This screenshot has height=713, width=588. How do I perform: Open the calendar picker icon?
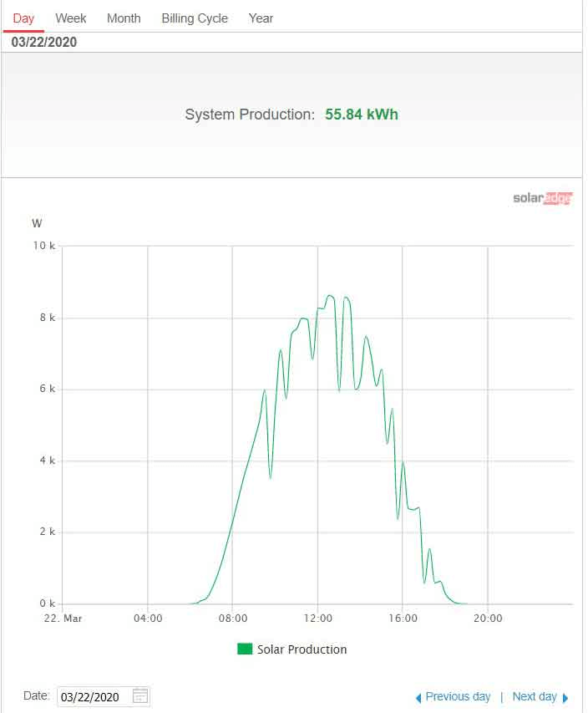click(x=140, y=696)
